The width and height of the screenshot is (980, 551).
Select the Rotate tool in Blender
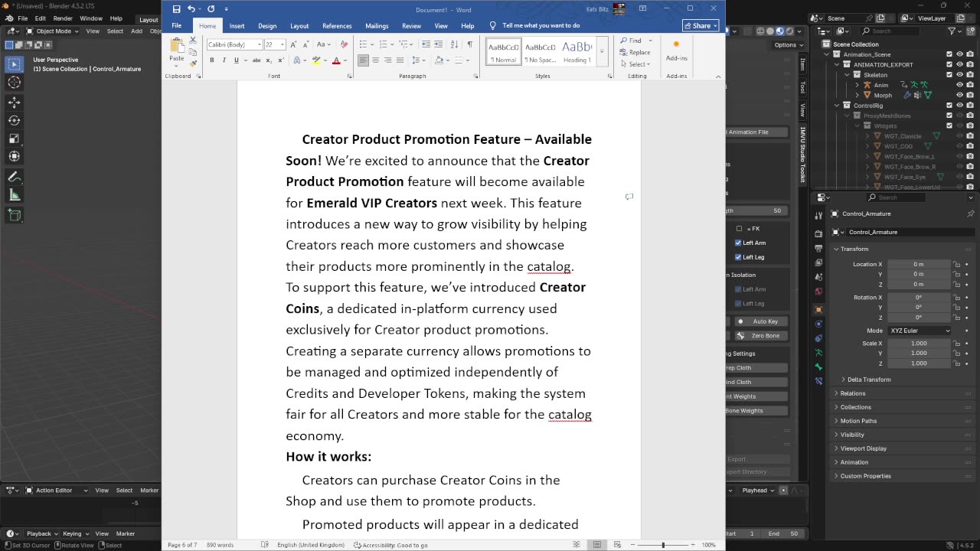coord(14,120)
